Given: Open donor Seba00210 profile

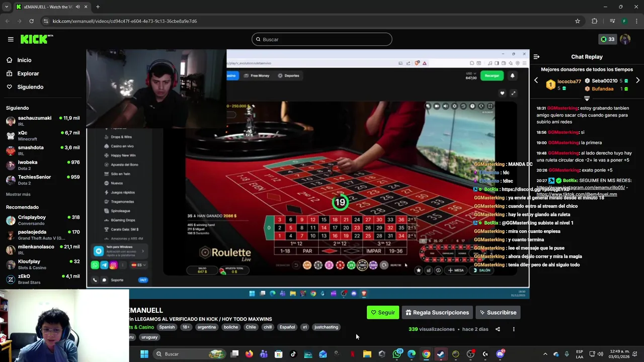Looking at the screenshot, I should click(x=604, y=81).
